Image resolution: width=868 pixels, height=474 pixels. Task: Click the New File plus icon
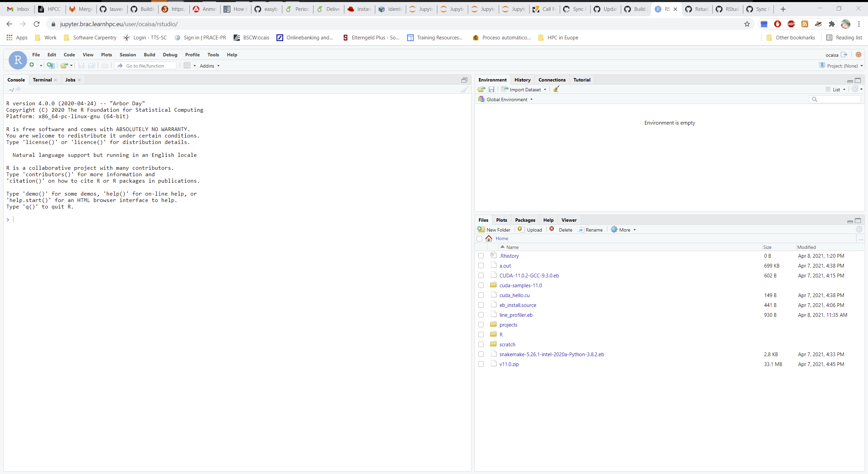point(32,65)
